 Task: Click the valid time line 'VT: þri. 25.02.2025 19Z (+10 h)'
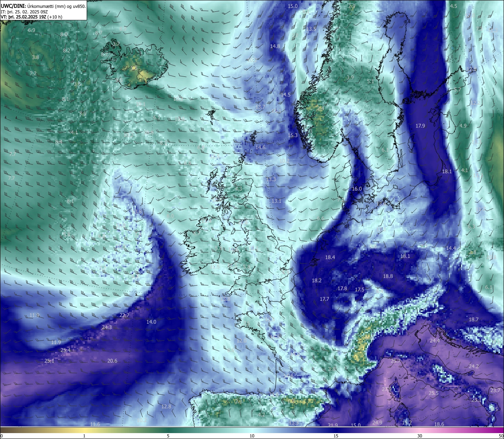point(31,17)
